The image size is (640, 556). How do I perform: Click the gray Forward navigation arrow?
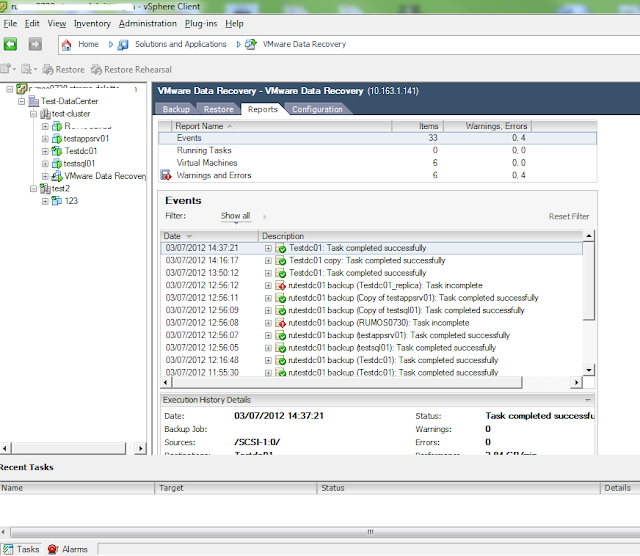tap(35, 44)
